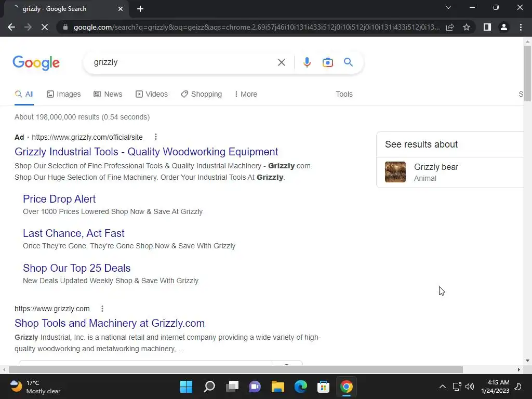This screenshot has height=399, width=532.
Task: Switch to the Shopping tab
Action: coord(201,95)
